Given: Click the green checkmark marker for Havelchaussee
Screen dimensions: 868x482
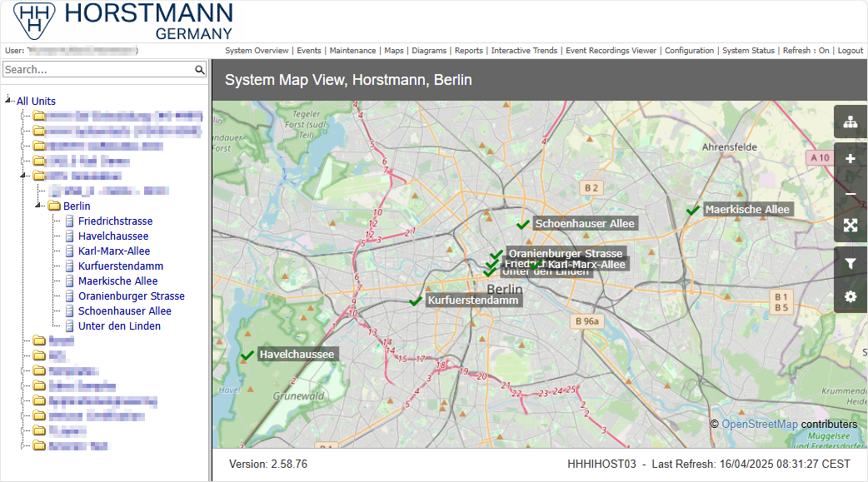Looking at the screenshot, I should click(247, 355).
